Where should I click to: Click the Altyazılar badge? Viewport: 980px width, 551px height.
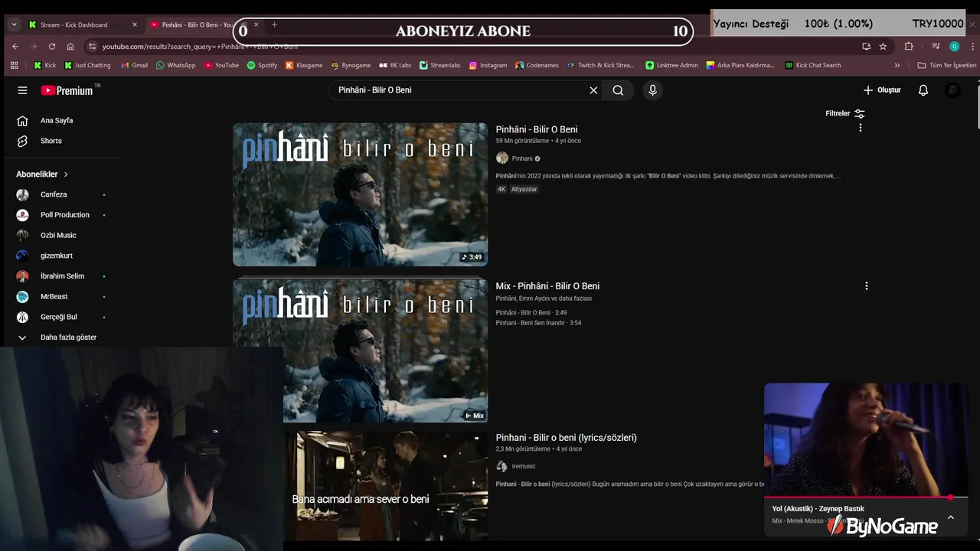coord(524,189)
